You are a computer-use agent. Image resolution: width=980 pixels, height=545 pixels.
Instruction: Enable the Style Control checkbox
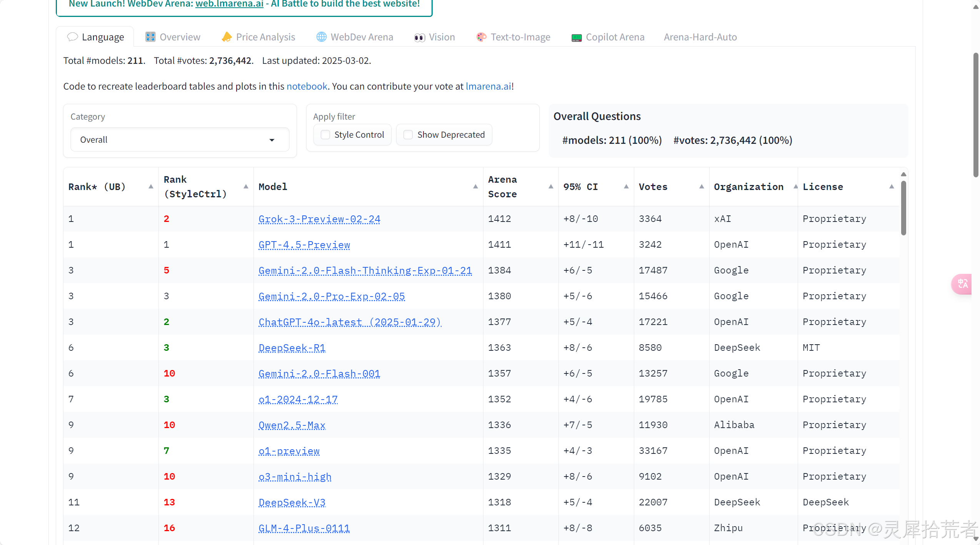click(325, 135)
